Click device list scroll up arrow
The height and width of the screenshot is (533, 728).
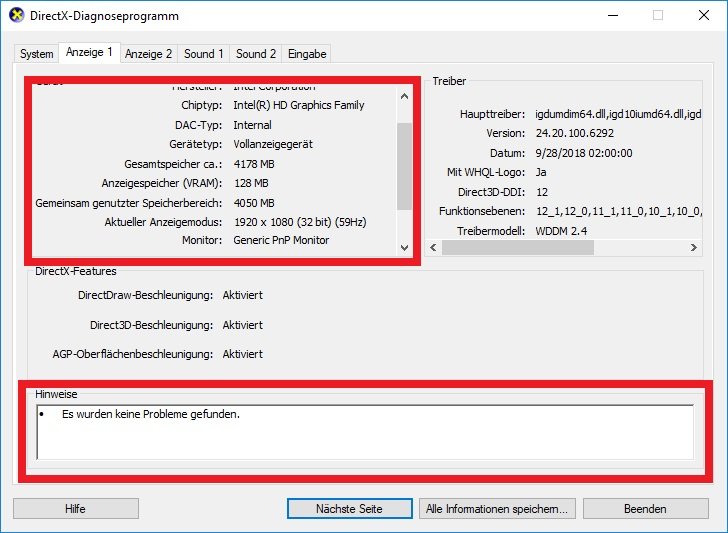404,96
